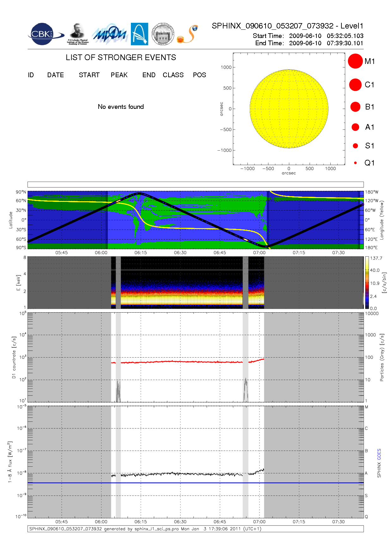Click the 1-8 Å flux [W/m²] axis label
The width and height of the screenshot is (392, 555).
(x=10, y=462)
